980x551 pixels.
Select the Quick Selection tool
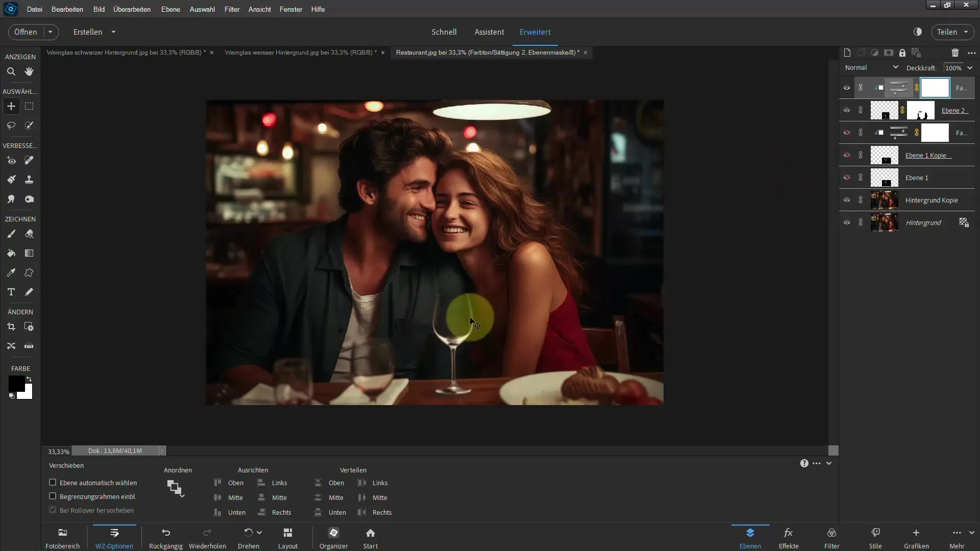click(x=29, y=126)
